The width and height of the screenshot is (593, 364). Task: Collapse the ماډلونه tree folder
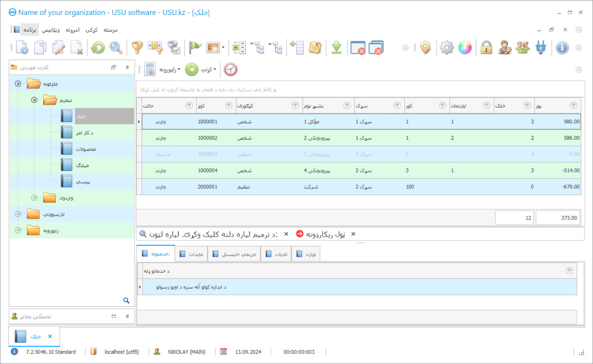pos(18,84)
